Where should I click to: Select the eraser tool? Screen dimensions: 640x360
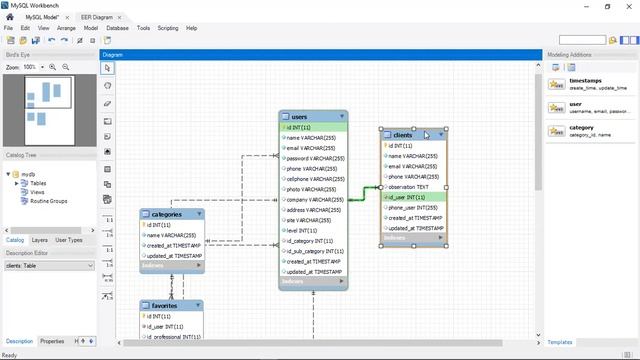(x=107, y=104)
